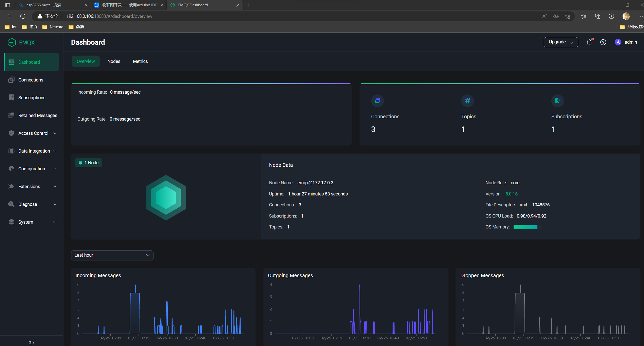Open Retained Messages in sidebar
This screenshot has height=346, width=644.
(32, 116)
